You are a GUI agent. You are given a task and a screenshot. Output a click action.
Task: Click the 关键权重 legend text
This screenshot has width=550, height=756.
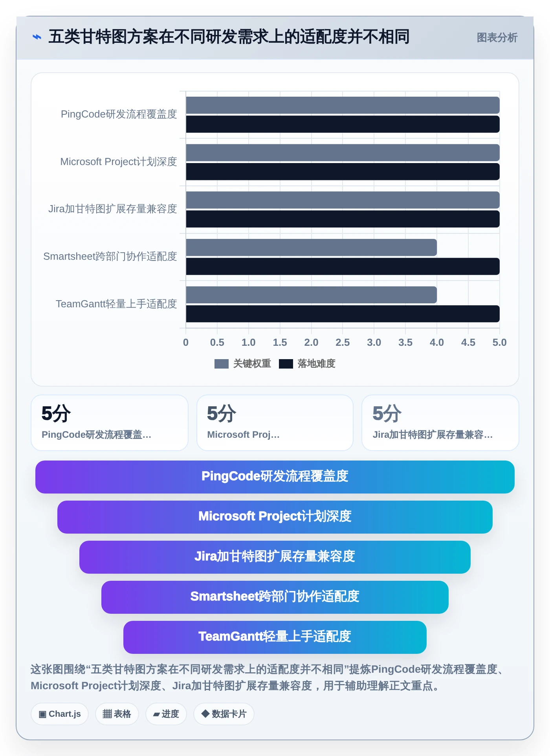(x=252, y=364)
